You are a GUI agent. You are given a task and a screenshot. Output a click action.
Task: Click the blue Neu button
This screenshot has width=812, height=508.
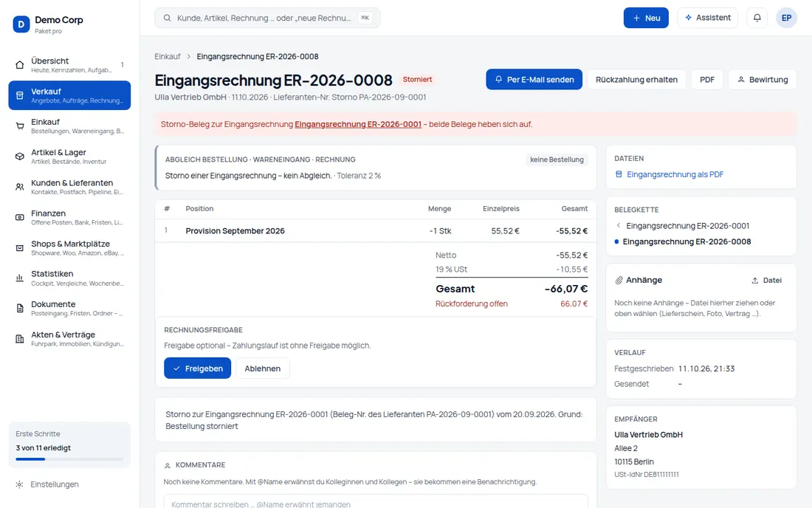[646, 18]
